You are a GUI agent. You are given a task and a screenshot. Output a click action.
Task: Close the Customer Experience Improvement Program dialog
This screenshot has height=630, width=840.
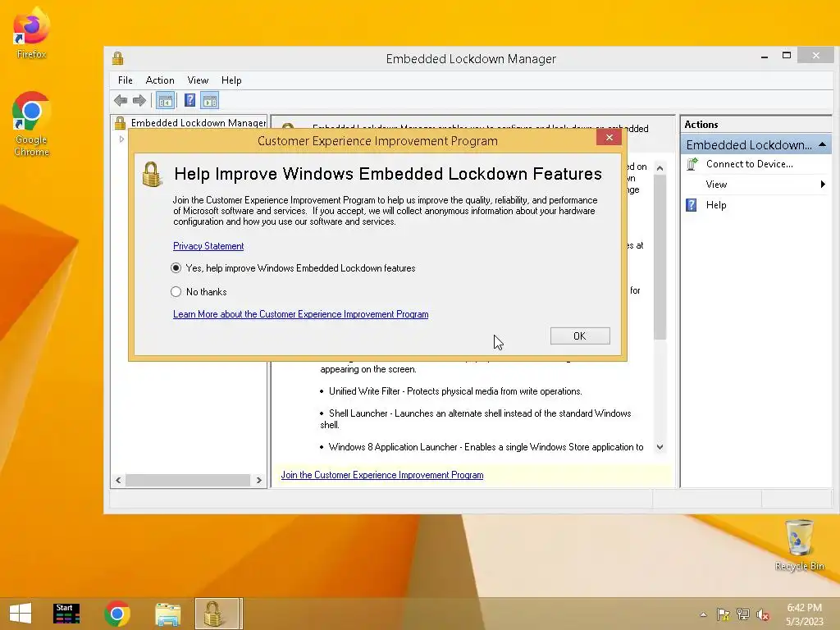coord(609,138)
